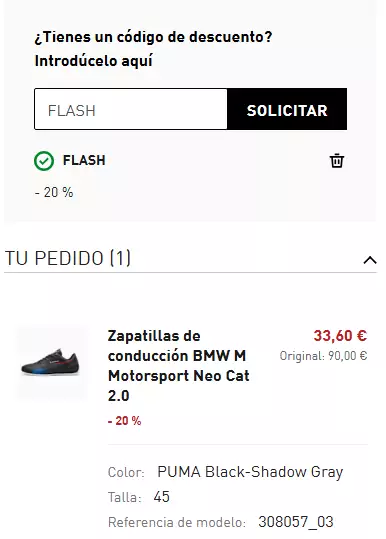Open the BMW M Motorsport shoe thumbnail
386x539 pixels.
[x=52, y=363]
